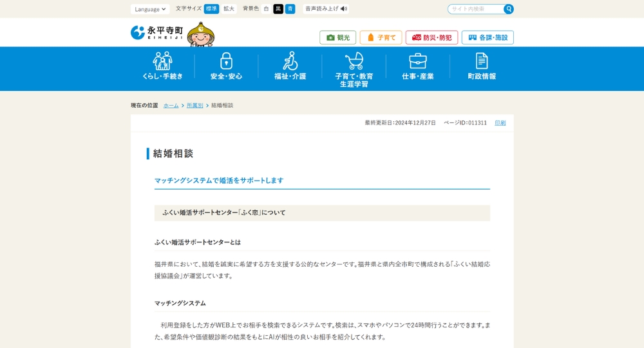Open 仕事・産業 menu label
This screenshot has width=644, height=348.
click(x=418, y=77)
